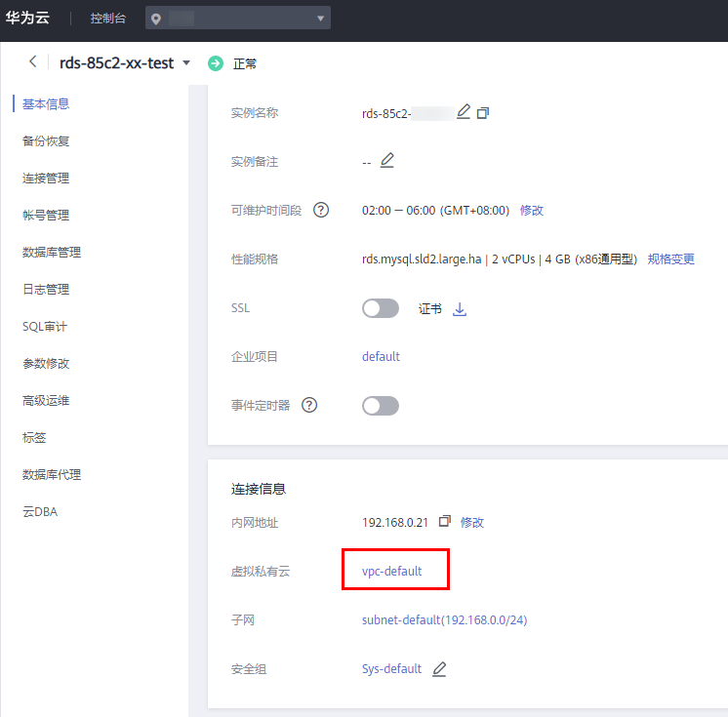
Task: Open 控制台 in the top bar
Action: tap(107, 19)
